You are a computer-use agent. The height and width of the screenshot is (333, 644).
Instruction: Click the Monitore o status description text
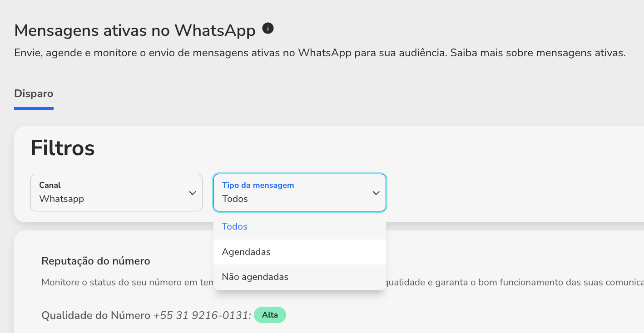128,283
